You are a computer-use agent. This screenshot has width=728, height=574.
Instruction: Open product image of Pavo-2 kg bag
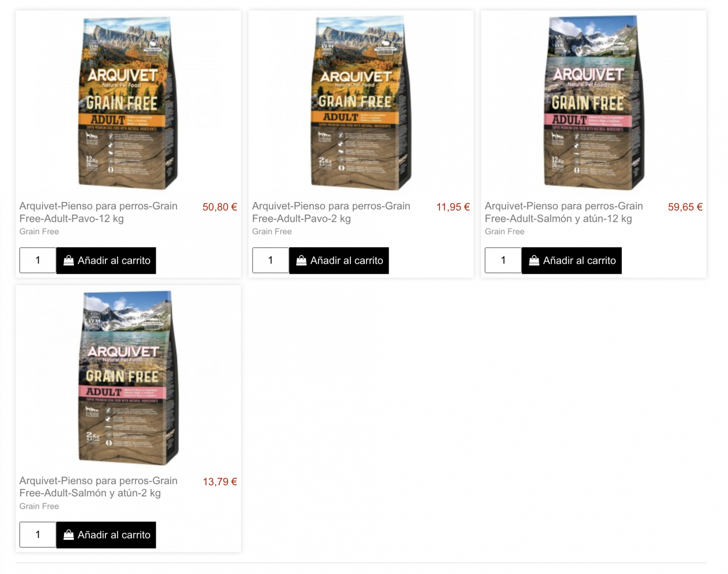(x=361, y=103)
